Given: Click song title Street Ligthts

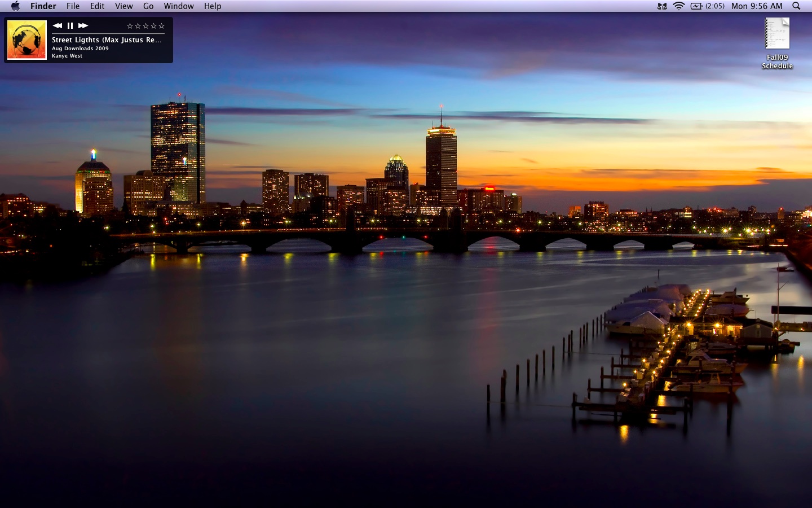Looking at the screenshot, I should tap(107, 40).
